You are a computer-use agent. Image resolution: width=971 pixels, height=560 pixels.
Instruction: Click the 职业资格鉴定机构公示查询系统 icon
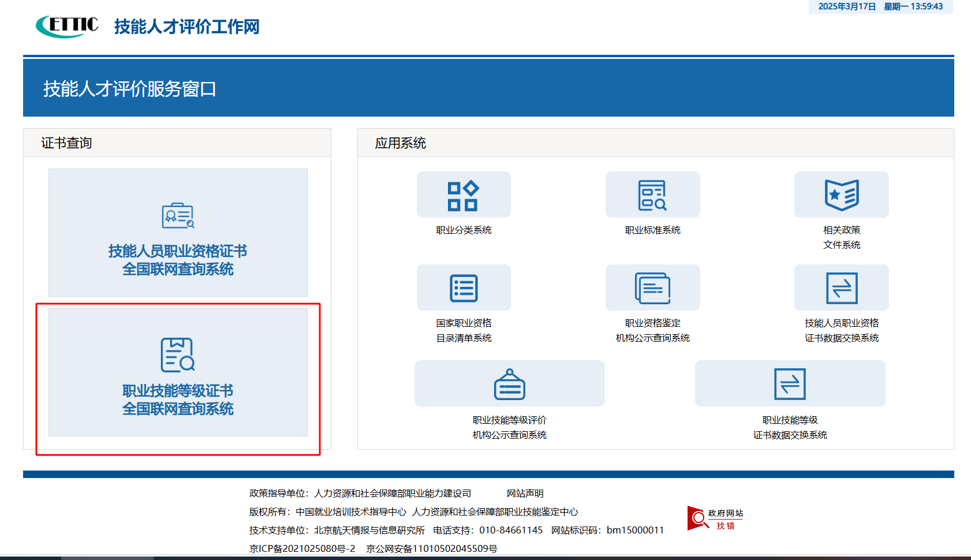tap(652, 288)
